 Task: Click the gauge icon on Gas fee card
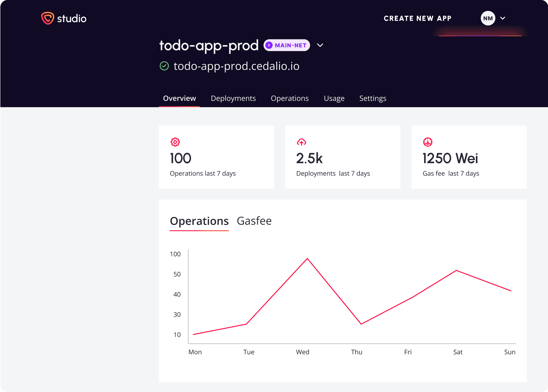coord(428,142)
